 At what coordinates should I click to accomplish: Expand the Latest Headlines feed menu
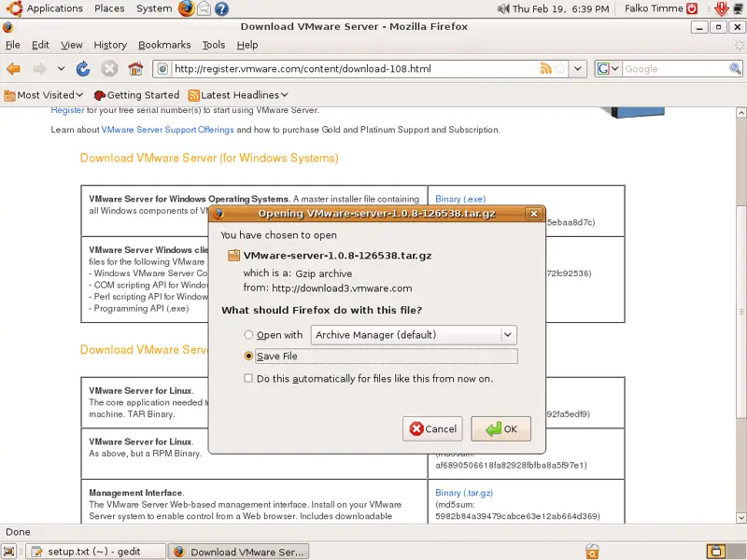(x=238, y=95)
